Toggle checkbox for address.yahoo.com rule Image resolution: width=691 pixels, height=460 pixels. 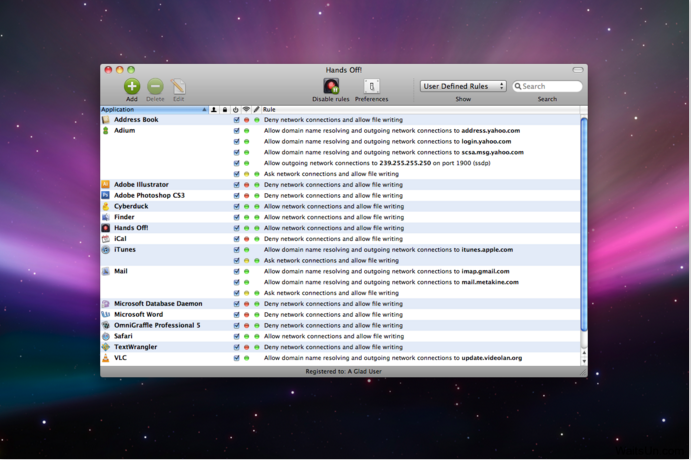237,130
